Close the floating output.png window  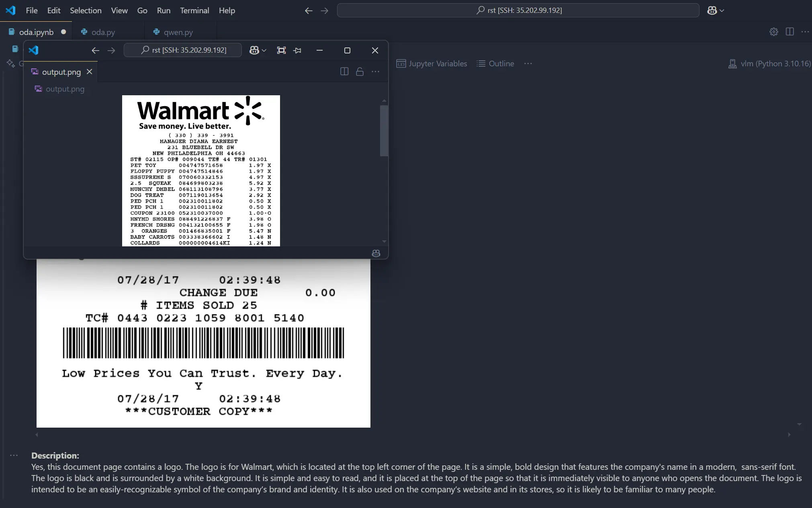pos(375,50)
